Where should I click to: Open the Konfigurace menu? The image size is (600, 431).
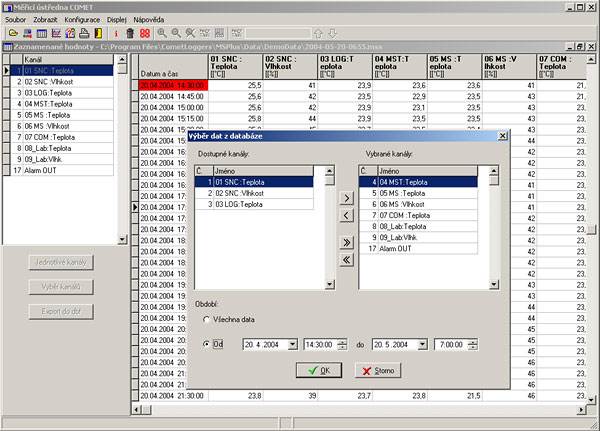pos(83,19)
